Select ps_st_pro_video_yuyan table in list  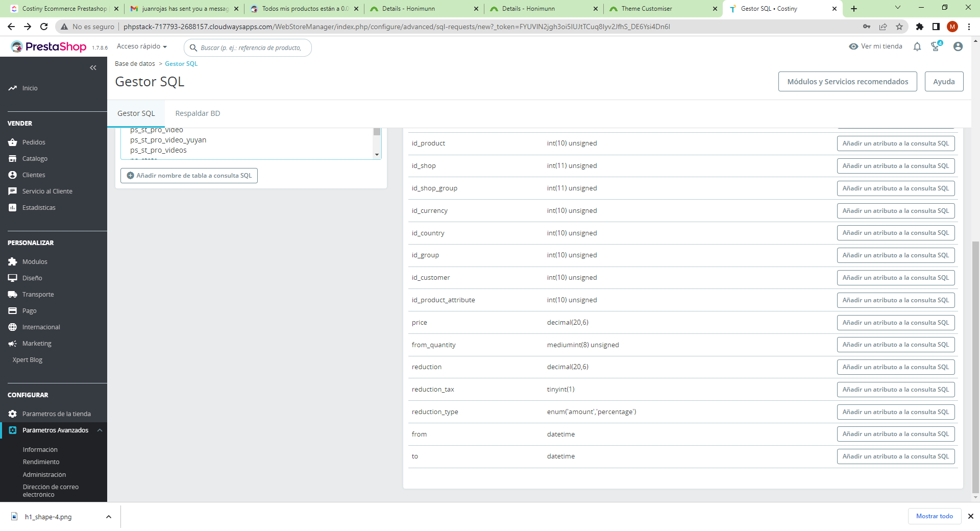[168, 140]
